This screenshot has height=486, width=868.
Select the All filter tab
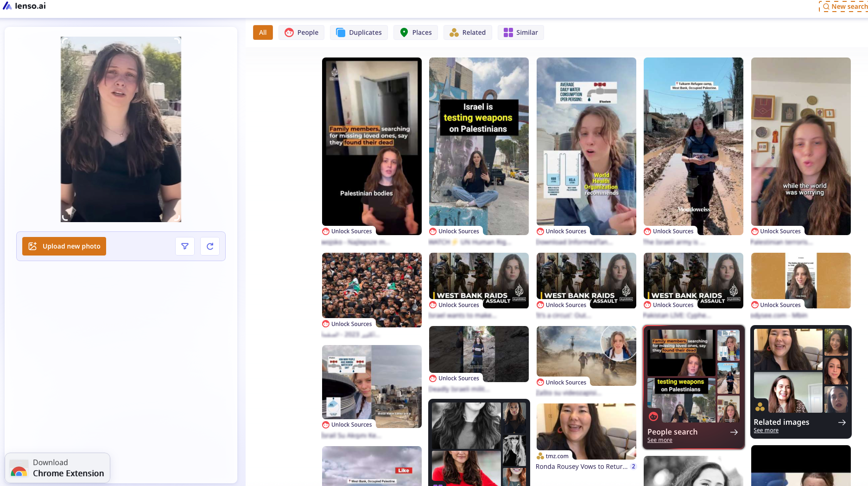[263, 32]
